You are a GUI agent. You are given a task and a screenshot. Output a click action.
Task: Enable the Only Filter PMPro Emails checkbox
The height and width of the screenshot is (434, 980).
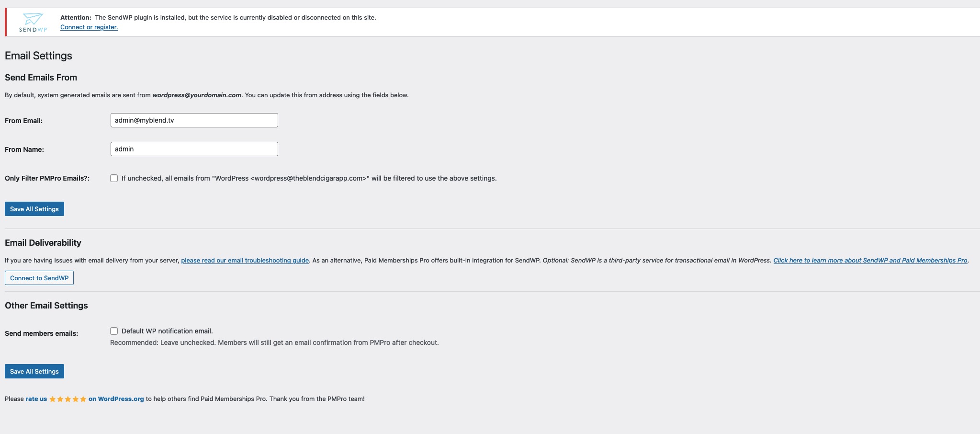[114, 178]
